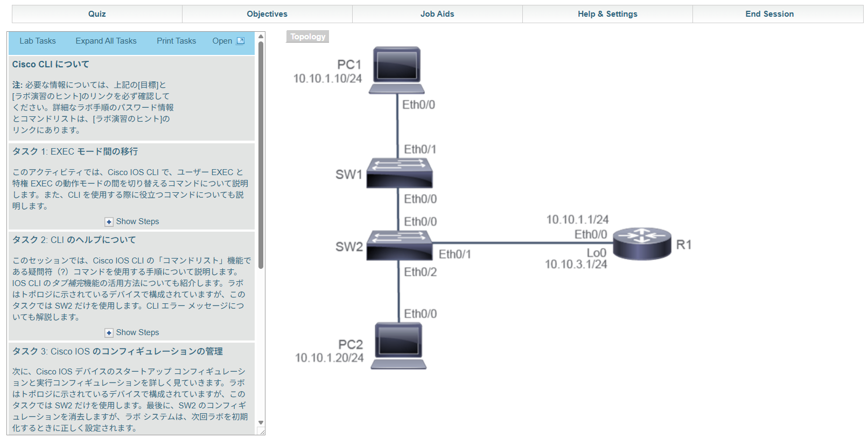Viewport: 868px width, 445px height.
Task: Click the End Session button
Action: (769, 14)
